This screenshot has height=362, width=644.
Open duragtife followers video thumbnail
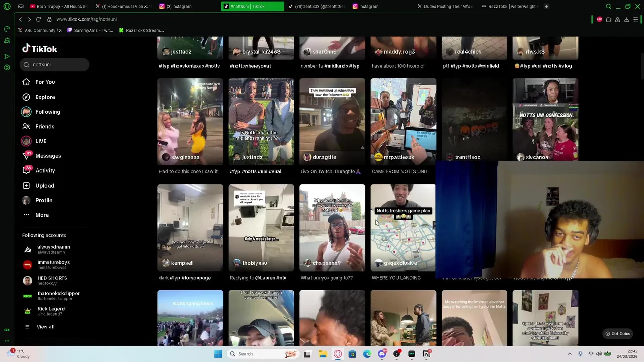(332, 122)
